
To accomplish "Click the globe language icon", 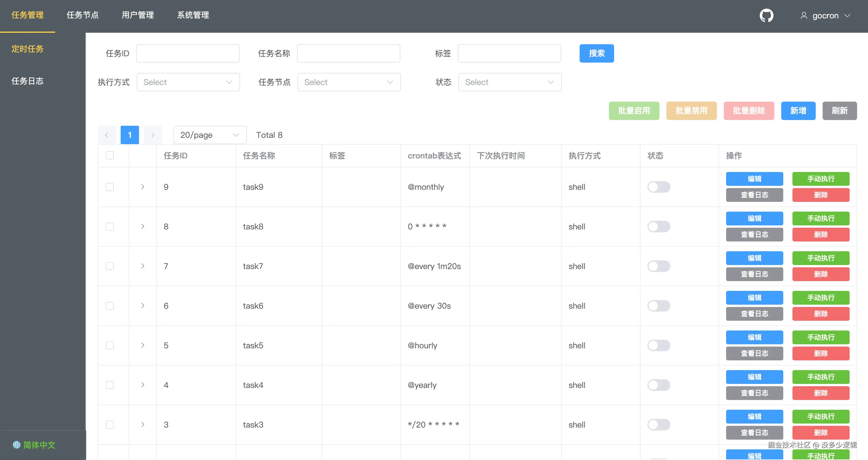I will [x=16, y=444].
